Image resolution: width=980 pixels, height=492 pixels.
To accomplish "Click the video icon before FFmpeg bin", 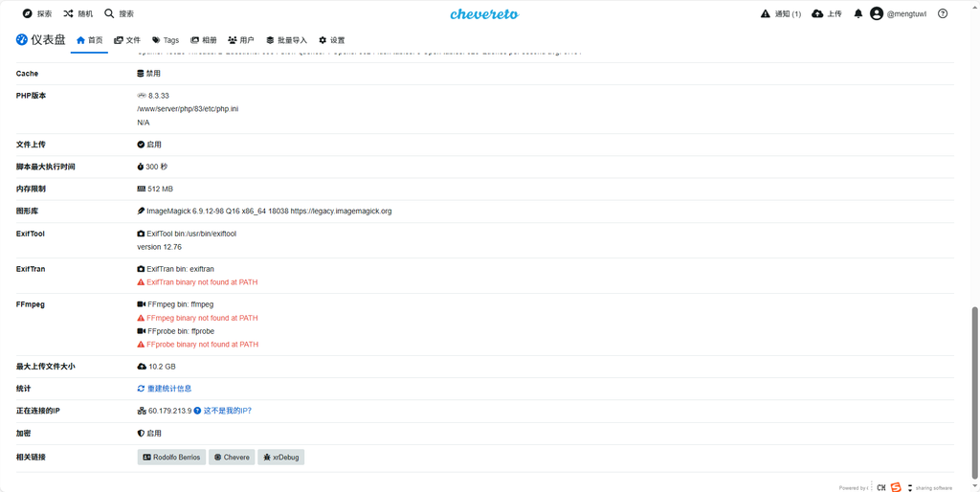I will 142,304.
